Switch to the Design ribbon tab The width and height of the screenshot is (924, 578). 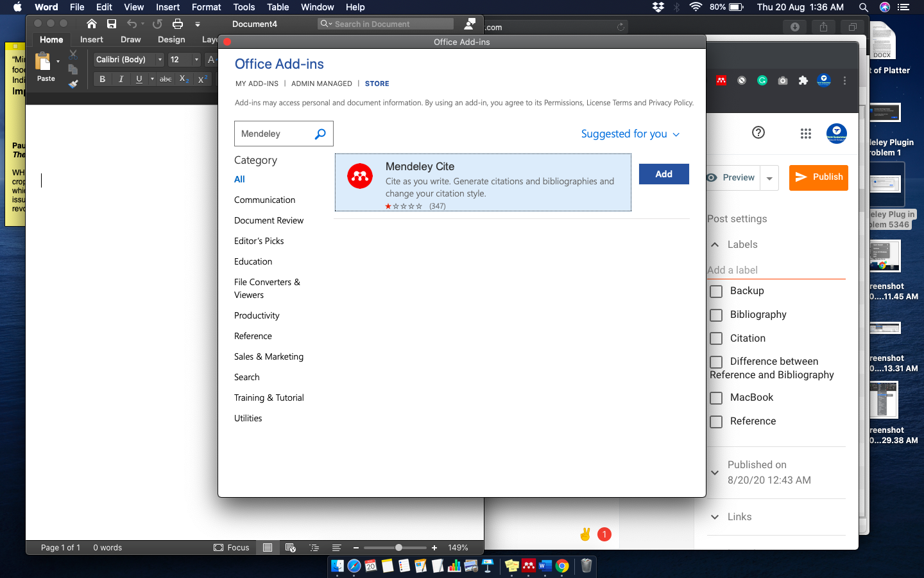[x=171, y=40]
